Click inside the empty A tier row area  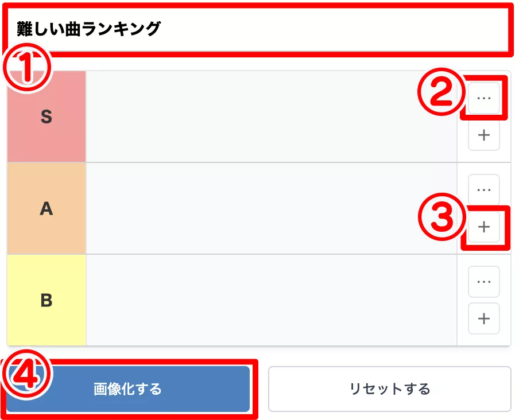tap(270, 208)
